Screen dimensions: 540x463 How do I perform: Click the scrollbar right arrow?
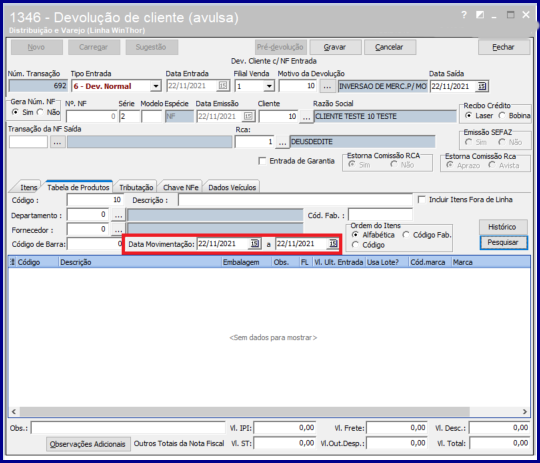click(525, 412)
